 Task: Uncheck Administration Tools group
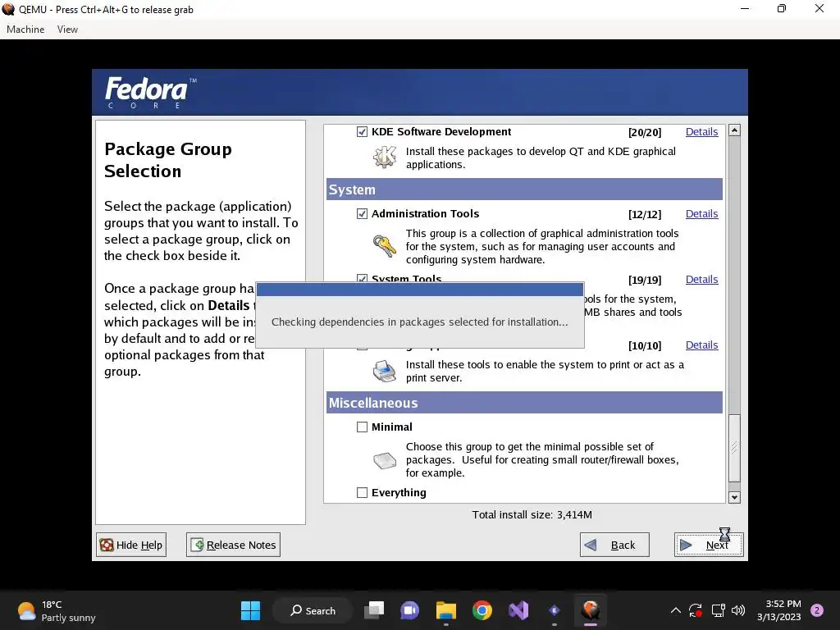[x=362, y=214]
